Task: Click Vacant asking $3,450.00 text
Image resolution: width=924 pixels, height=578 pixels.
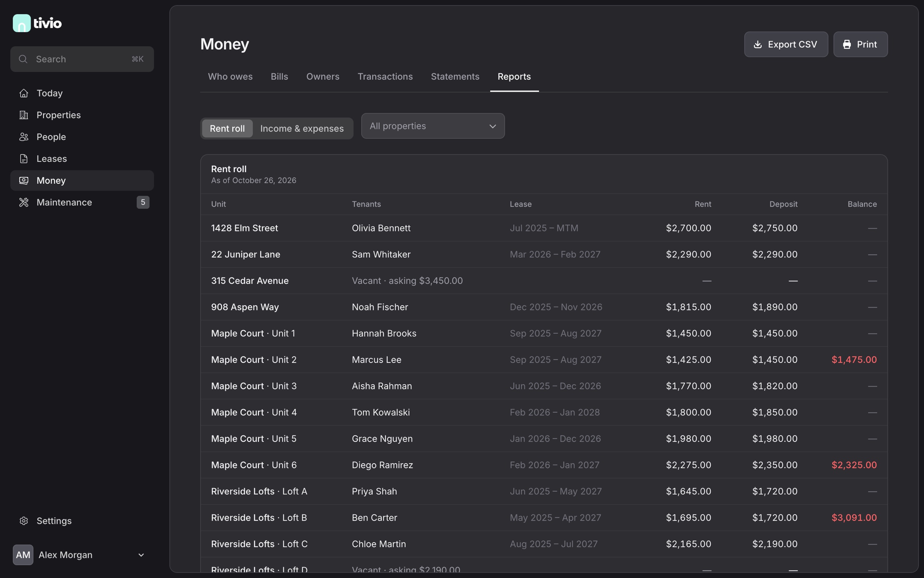Action: click(407, 281)
